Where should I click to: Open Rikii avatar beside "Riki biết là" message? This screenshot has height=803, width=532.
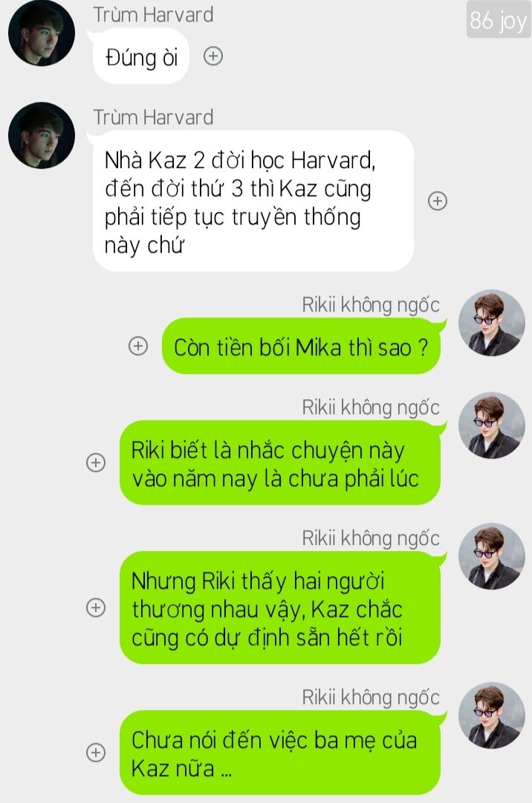click(x=492, y=425)
